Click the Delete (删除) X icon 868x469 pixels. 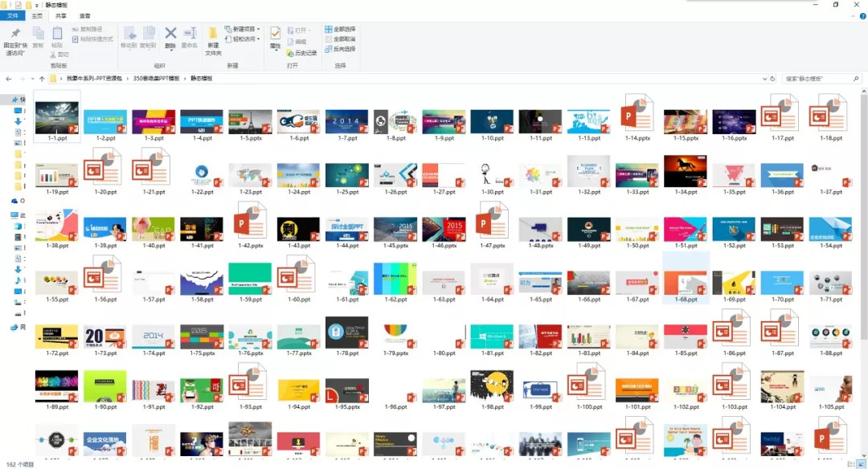click(x=170, y=33)
